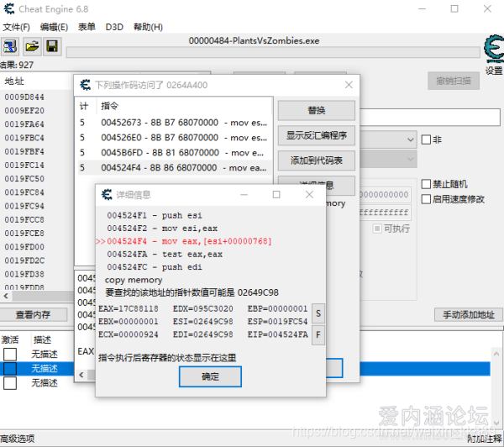
Task: Open the 编辑(E) menu
Action: (x=54, y=27)
